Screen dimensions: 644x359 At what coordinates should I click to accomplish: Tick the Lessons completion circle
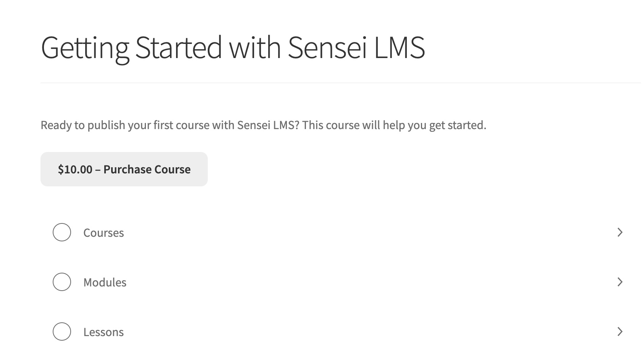click(61, 332)
